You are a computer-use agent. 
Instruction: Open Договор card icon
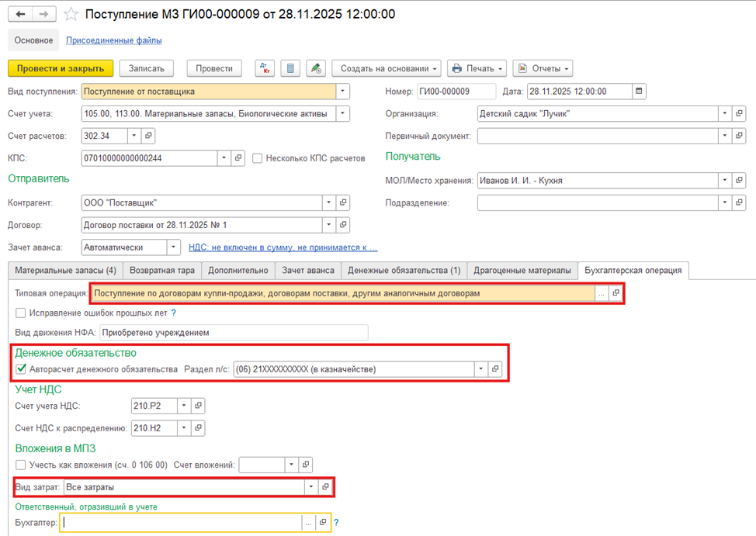click(x=343, y=225)
